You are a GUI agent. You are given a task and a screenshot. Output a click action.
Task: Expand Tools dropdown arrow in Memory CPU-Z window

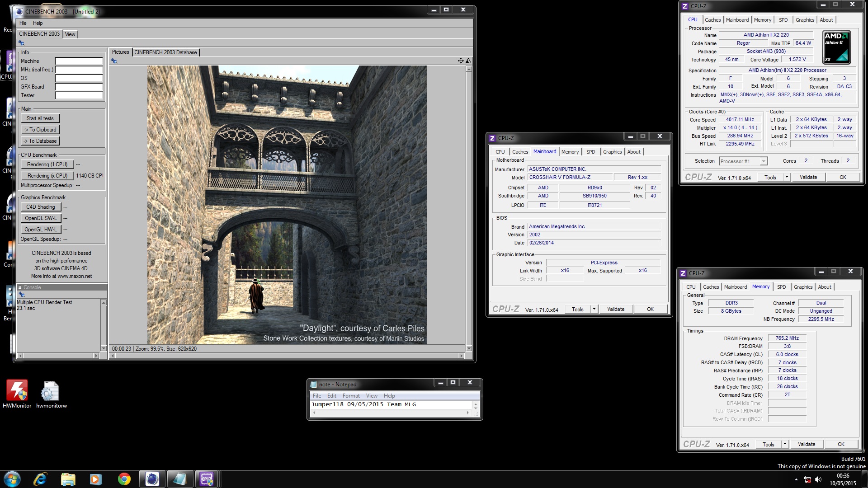point(785,444)
